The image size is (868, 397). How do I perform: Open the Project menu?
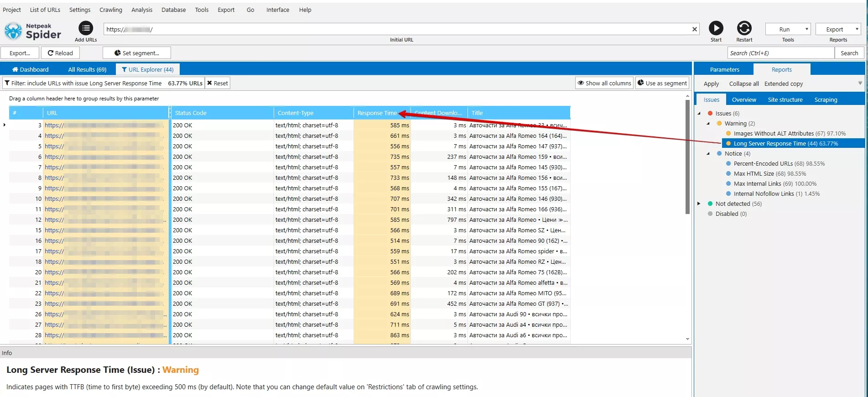coord(12,10)
